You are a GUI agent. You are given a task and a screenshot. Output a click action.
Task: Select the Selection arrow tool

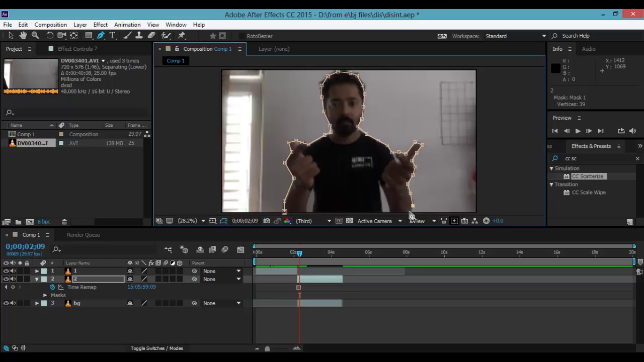pos(11,35)
